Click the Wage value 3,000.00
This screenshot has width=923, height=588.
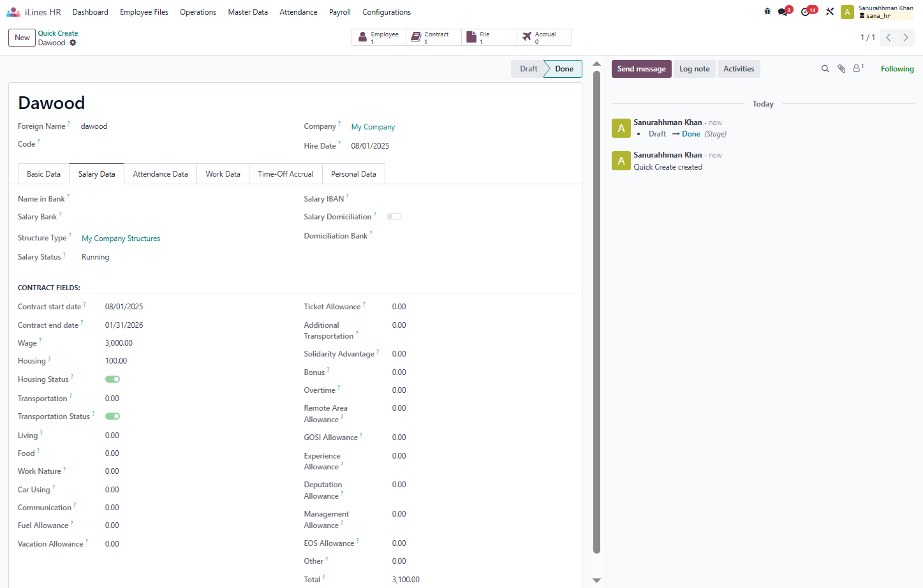(x=119, y=343)
